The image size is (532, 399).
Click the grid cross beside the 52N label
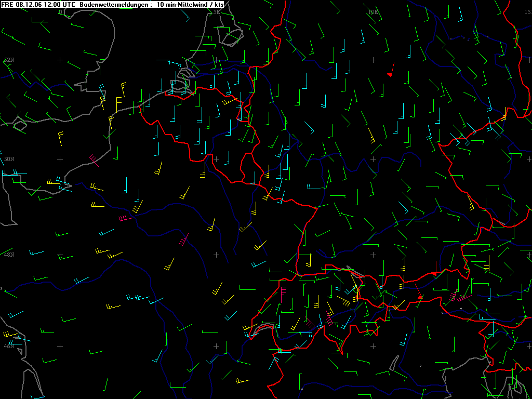pyautogui.click(x=60, y=60)
